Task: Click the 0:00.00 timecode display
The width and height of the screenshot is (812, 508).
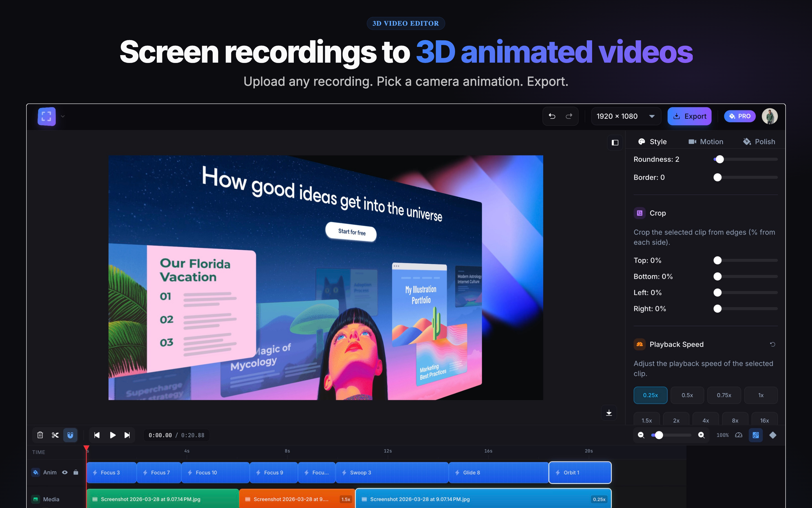Action: pyautogui.click(x=160, y=435)
